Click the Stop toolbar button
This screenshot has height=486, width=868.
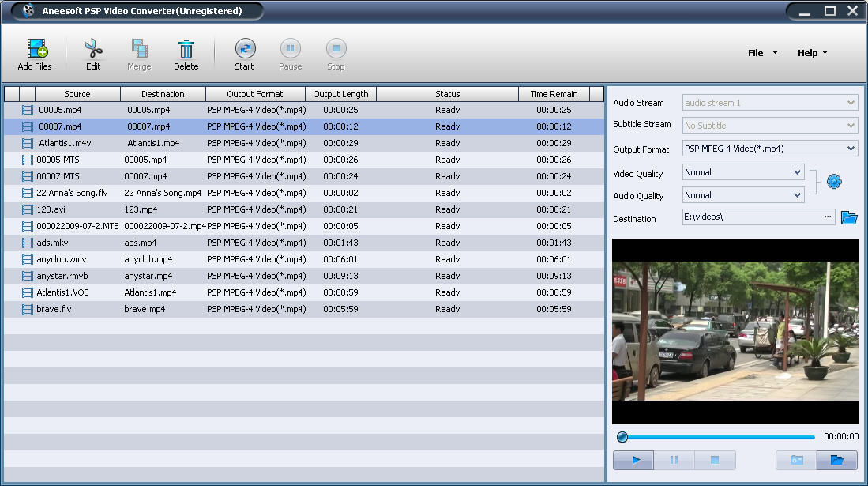(336, 49)
